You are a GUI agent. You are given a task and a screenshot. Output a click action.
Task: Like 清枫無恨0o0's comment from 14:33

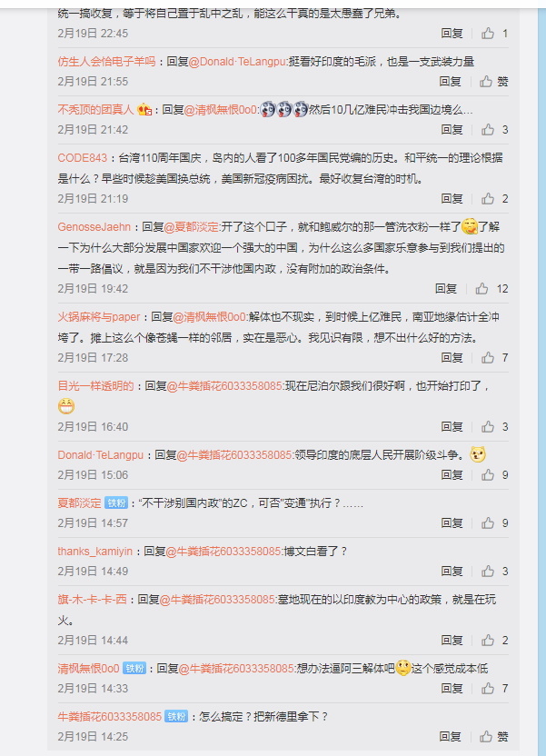[x=488, y=689]
